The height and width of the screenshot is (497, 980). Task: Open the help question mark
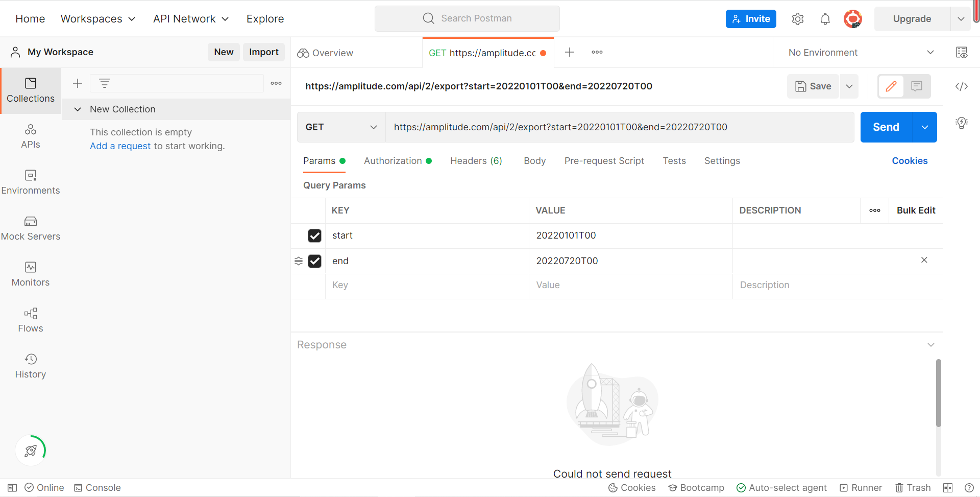click(x=969, y=488)
